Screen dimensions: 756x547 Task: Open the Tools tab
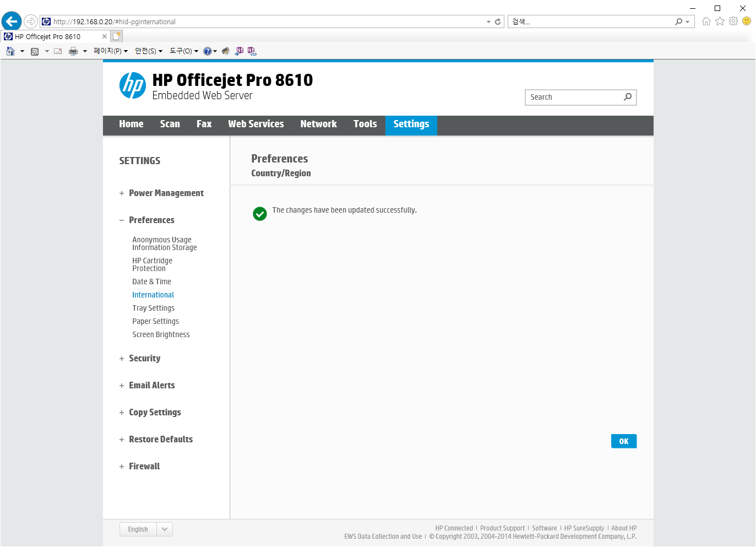(365, 124)
